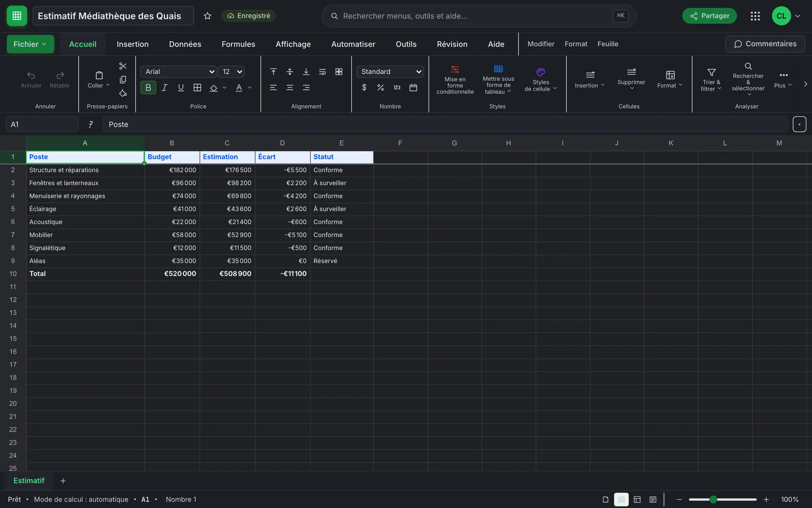This screenshot has height=508, width=812.
Task: Select the Total cell in row 10
Action: [x=85, y=274]
